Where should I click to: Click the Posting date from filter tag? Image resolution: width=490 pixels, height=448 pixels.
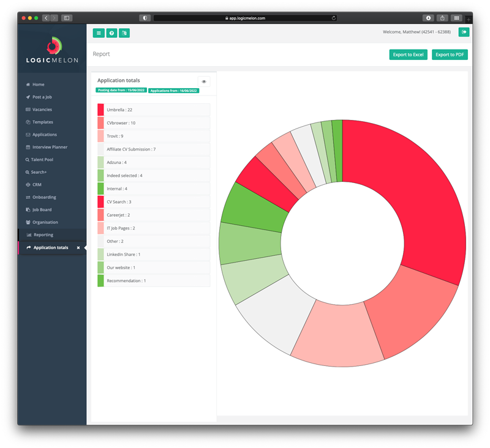(121, 90)
